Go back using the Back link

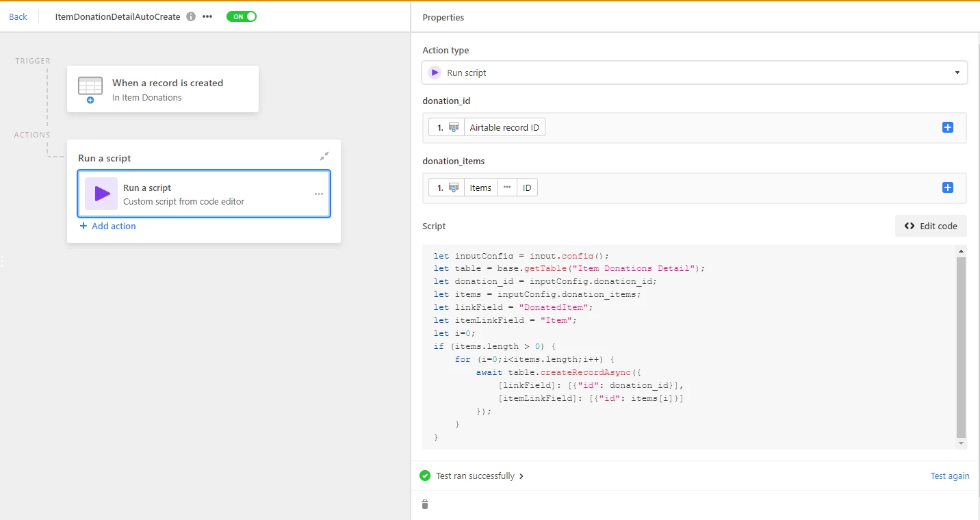(x=18, y=16)
